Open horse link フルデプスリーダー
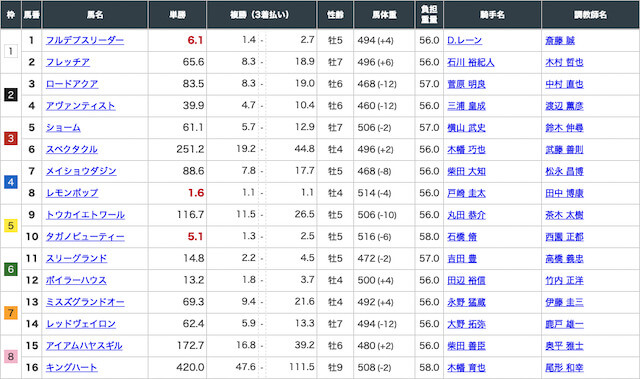The width and height of the screenshot is (640, 379). point(84,40)
